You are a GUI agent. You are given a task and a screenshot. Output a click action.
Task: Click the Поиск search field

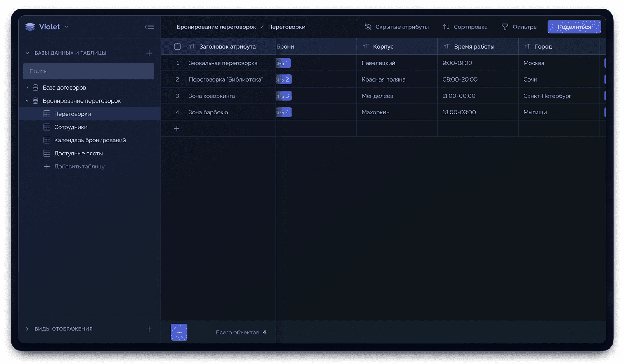tap(88, 71)
